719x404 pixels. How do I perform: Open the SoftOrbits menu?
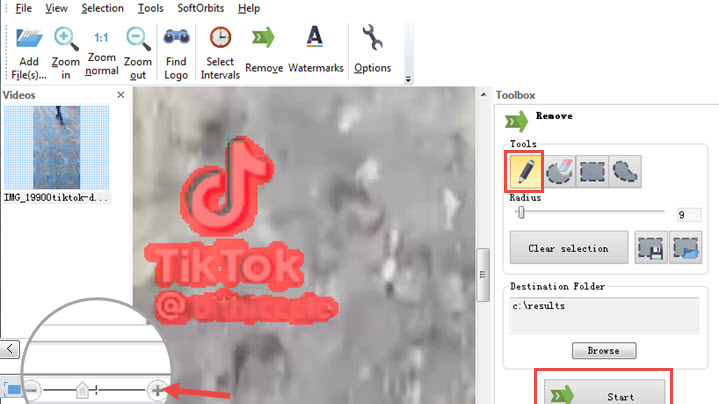[200, 8]
